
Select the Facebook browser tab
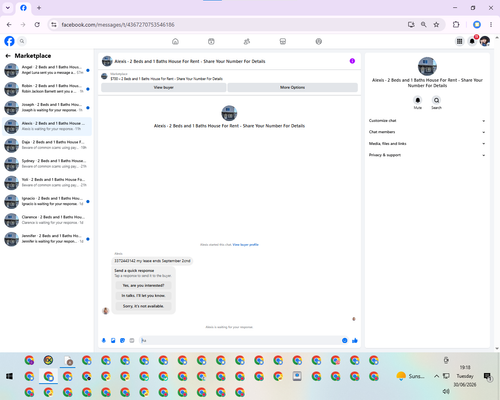[23, 8]
